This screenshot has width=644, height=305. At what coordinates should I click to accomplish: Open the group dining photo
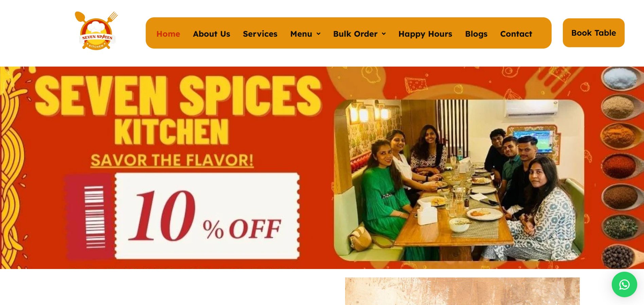[459, 180]
